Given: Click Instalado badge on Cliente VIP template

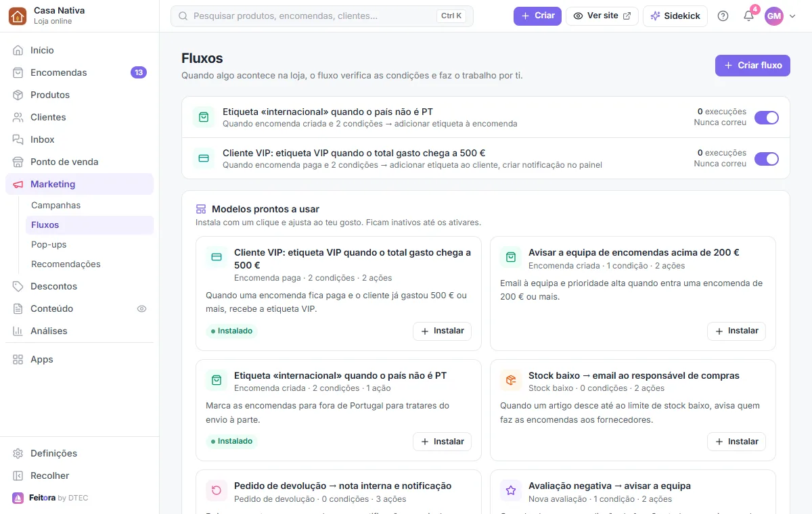Looking at the screenshot, I should pyautogui.click(x=231, y=331).
